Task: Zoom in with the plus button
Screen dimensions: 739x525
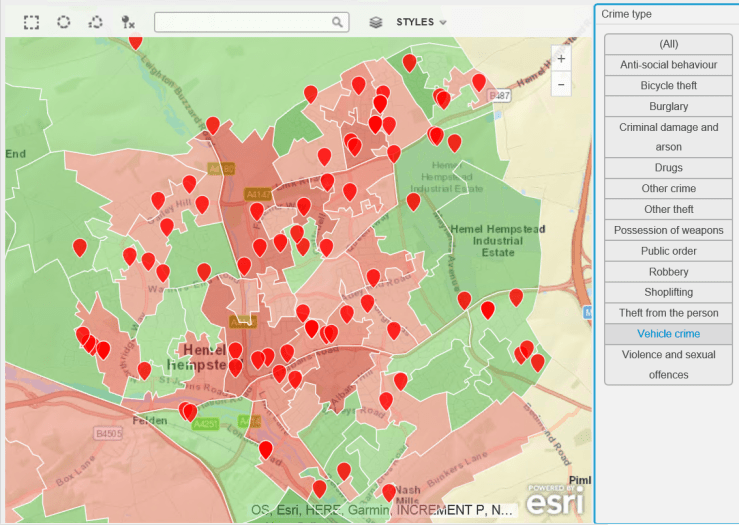Action: (561, 59)
